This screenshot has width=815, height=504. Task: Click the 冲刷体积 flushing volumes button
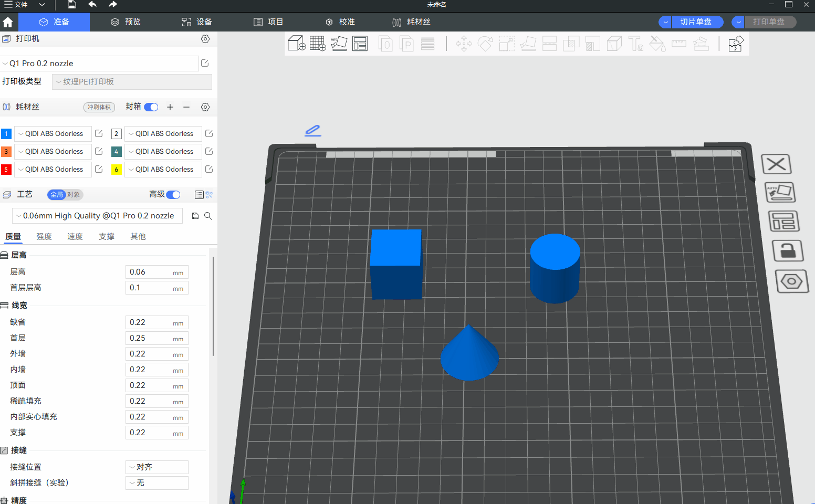(99, 107)
